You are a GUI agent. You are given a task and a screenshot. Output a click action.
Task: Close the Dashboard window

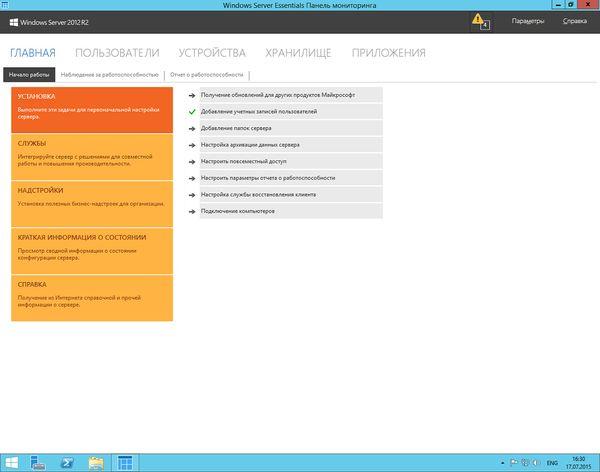(588, 5)
